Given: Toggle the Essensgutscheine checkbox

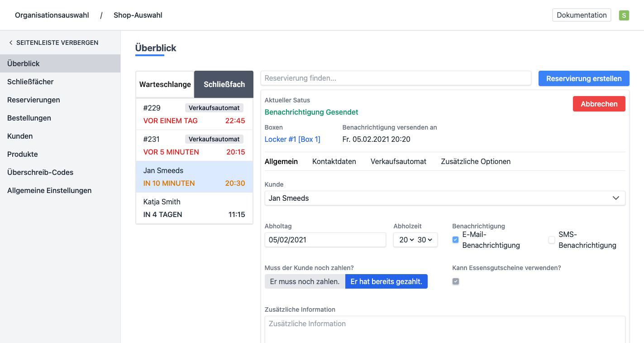Looking at the screenshot, I should coord(455,281).
